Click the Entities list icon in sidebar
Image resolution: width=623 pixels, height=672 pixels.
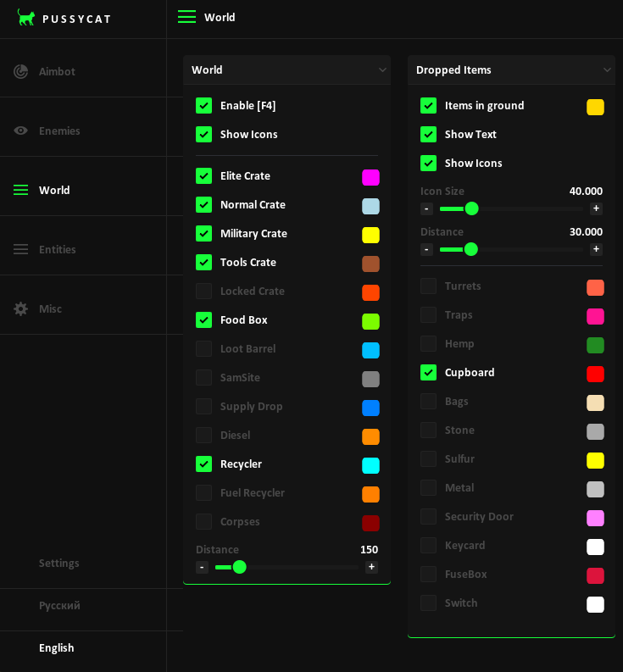[21, 249]
